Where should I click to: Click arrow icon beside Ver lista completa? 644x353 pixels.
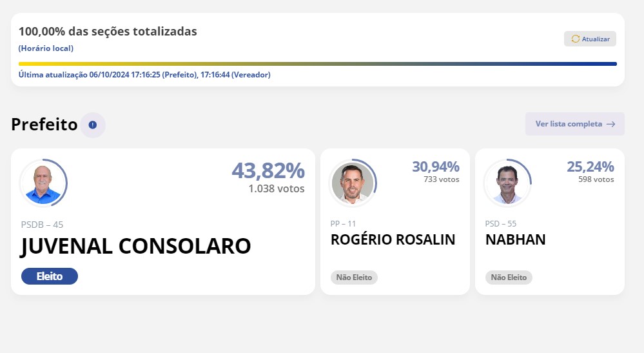point(610,124)
